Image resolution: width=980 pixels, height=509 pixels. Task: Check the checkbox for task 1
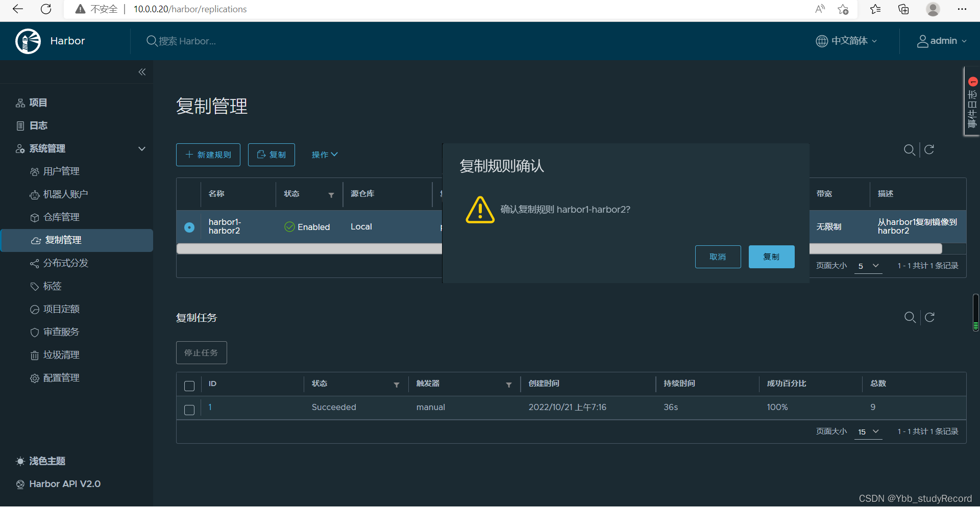pyautogui.click(x=189, y=410)
